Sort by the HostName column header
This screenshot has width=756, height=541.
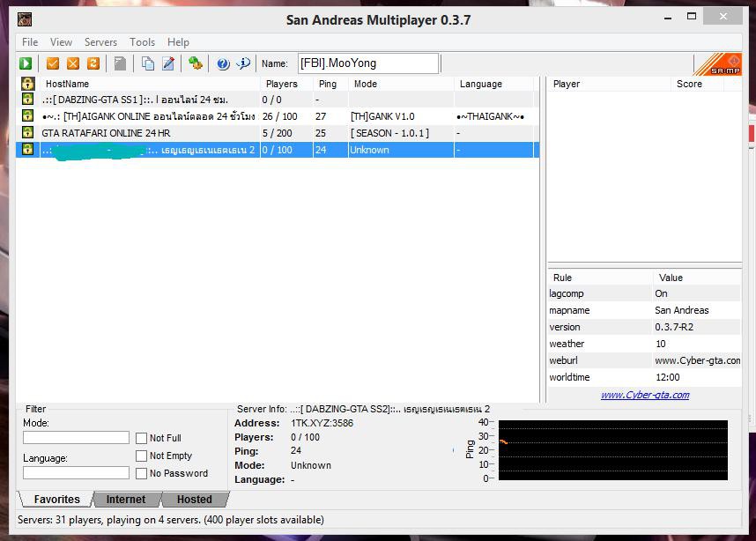click(x=150, y=84)
